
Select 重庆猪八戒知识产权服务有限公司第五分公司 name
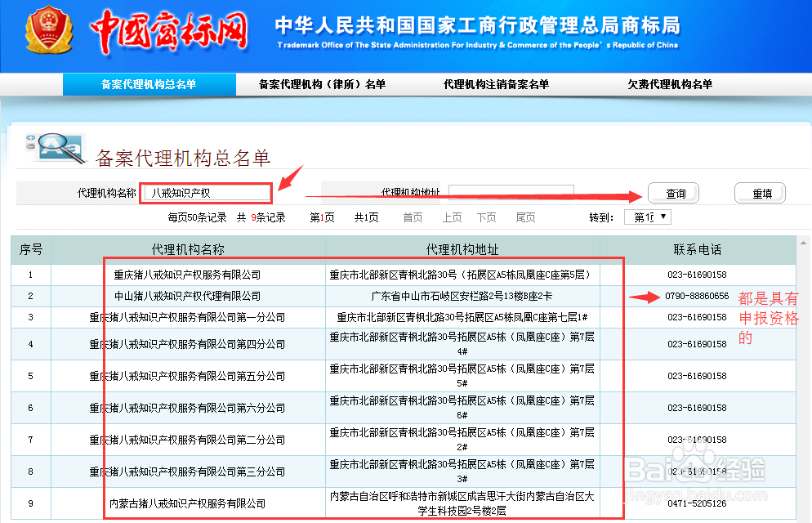tap(187, 376)
